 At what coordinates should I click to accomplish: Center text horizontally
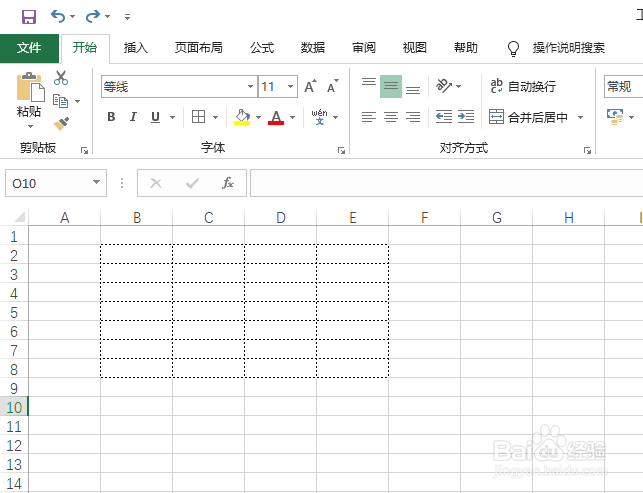tap(391, 117)
